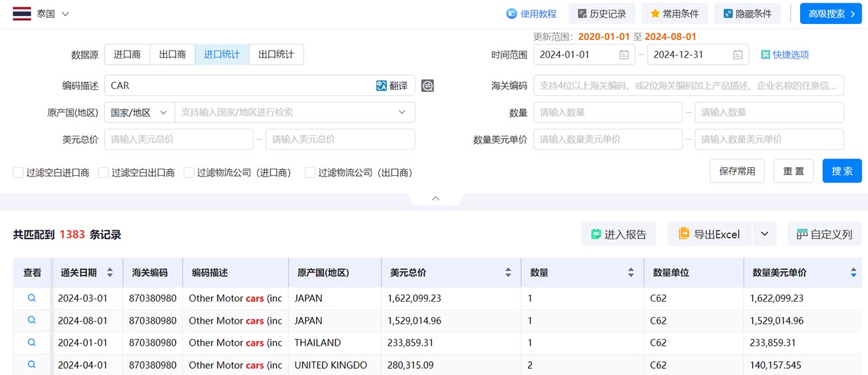Select the 出口统计 data source tab

point(276,55)
